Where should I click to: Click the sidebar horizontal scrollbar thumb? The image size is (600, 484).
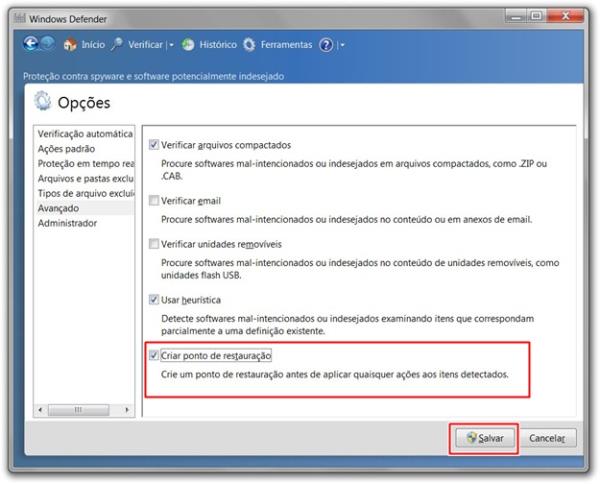coord(78,410)
